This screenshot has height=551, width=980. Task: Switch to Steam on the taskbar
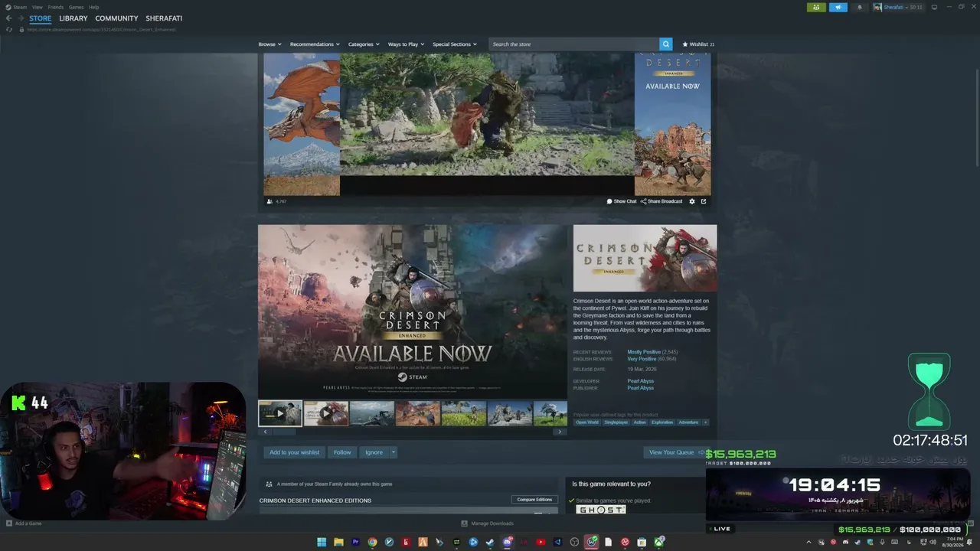tap(490, 543)
